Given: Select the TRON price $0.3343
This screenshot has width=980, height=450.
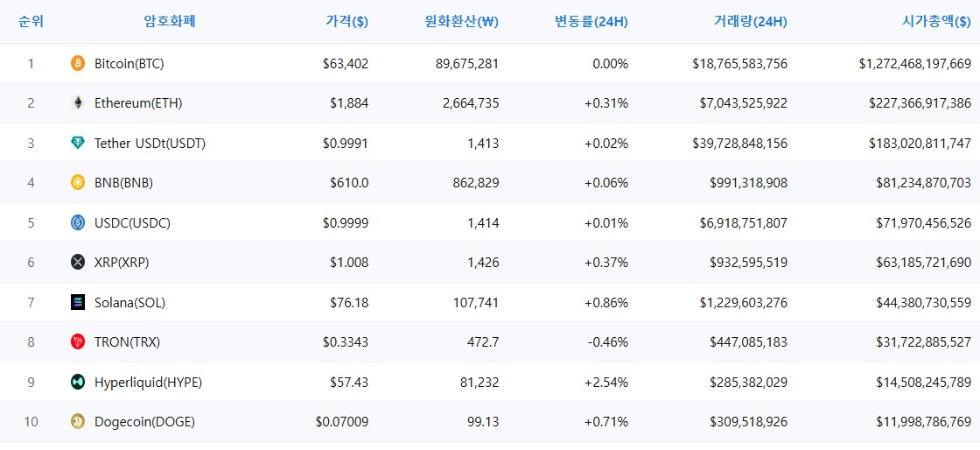Looking at the screenshot, I should tap(346, 341).
